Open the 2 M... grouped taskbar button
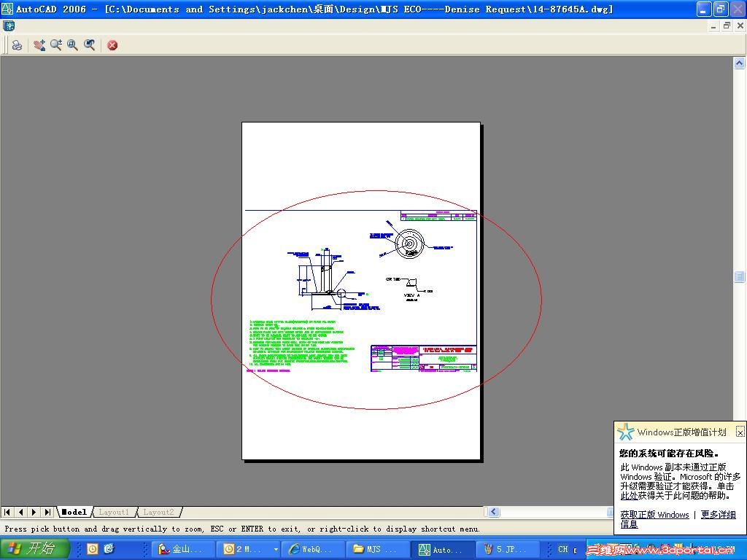 245,550
